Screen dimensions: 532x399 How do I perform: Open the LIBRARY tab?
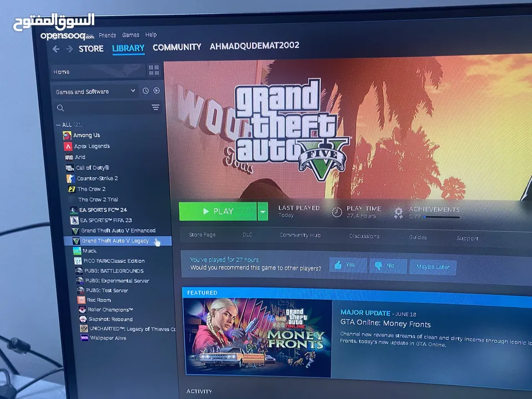tap(128, 49)
